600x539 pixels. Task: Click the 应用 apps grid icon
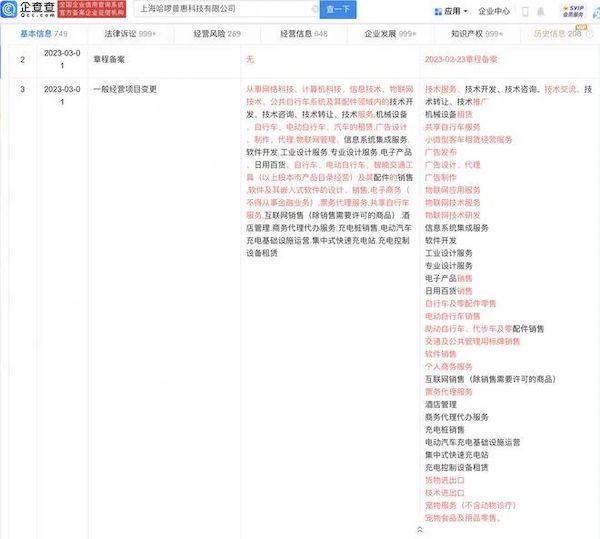438,12
